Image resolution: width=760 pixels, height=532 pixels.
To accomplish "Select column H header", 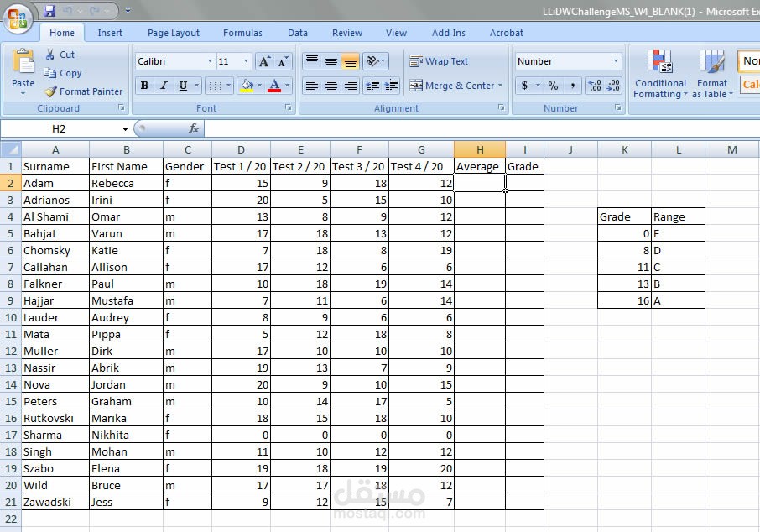I will [480, 150].
